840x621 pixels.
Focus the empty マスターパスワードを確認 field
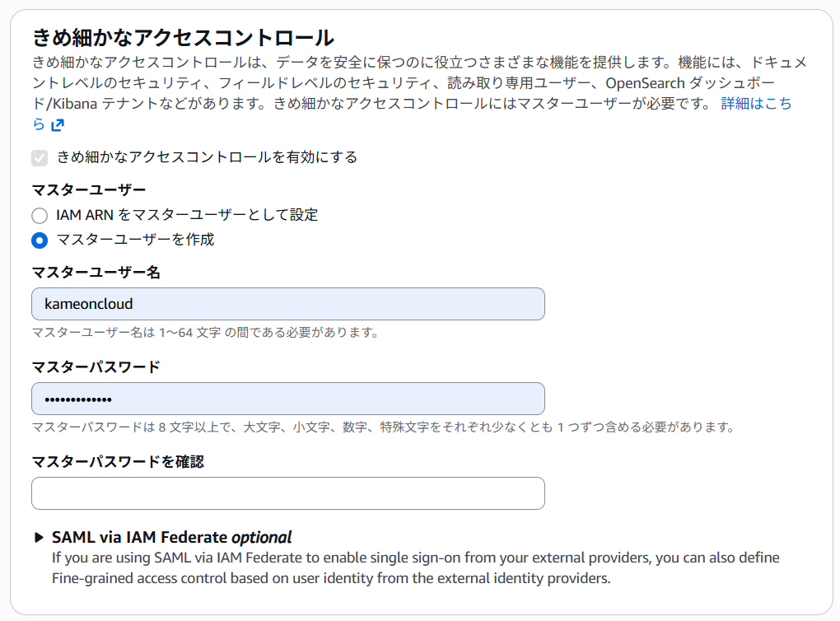pos(288,493)
